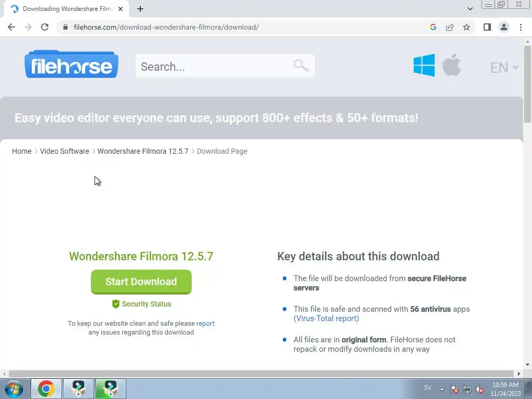Switch to Mac software section
The image size is (532, 399).
pos(451,64)
